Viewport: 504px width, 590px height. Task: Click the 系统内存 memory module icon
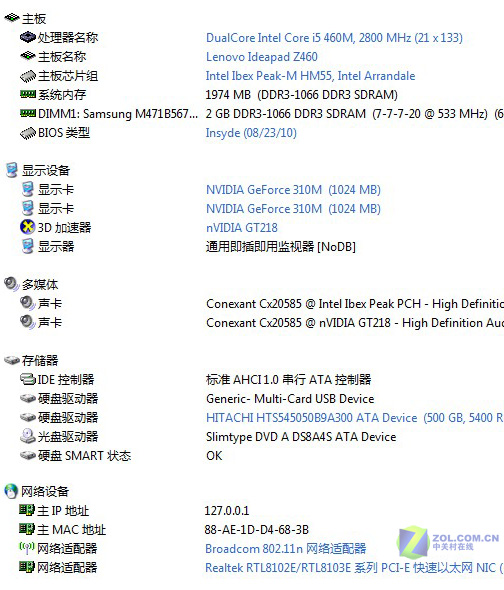click(x=28, y=94)
